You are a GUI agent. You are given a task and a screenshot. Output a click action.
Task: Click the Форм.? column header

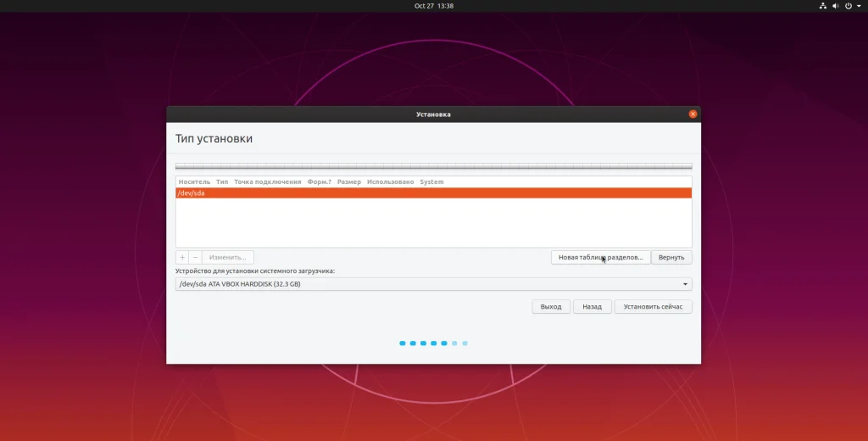319,181
